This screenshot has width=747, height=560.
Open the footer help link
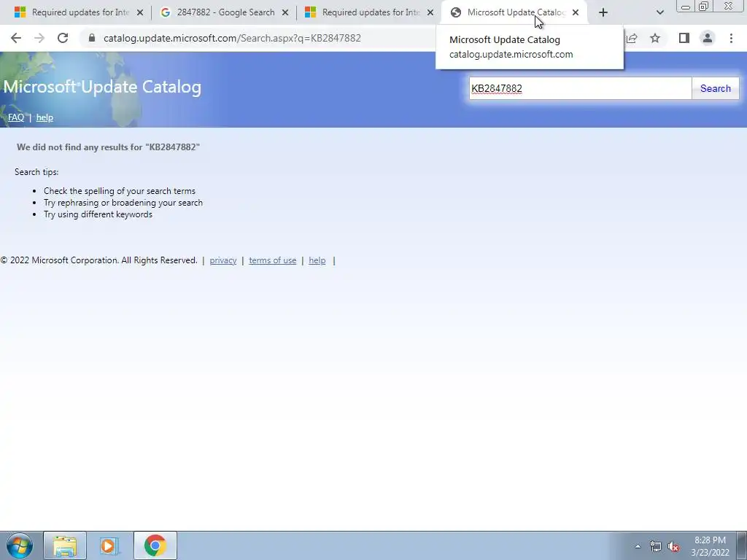pyautogui.click(x=317, y=260)
